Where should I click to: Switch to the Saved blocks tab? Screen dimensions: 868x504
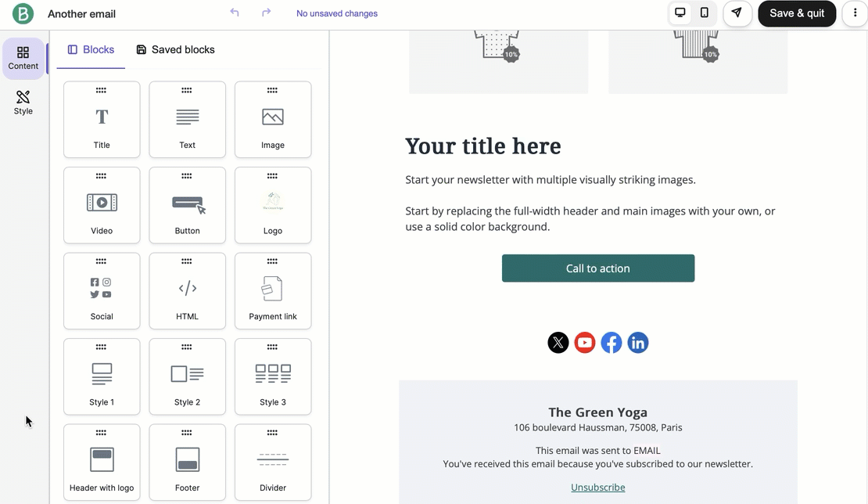point(175,49)
